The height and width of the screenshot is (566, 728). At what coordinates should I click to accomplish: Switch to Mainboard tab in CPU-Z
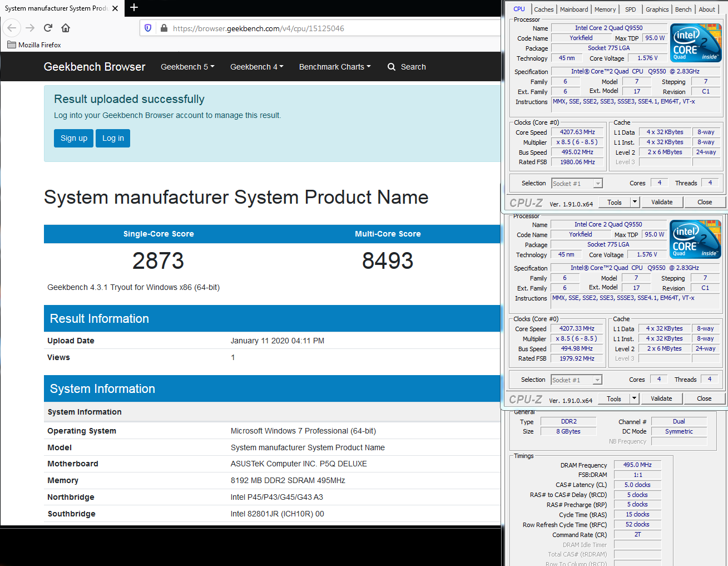(x=574, y=9)
